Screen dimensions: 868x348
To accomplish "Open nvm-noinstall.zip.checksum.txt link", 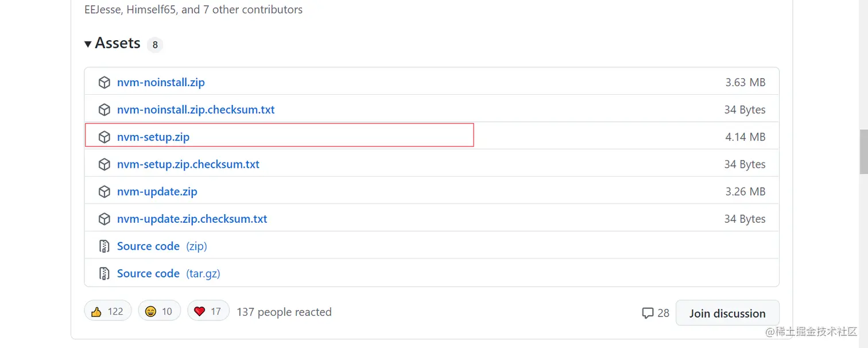I will [x=196, y=110].
